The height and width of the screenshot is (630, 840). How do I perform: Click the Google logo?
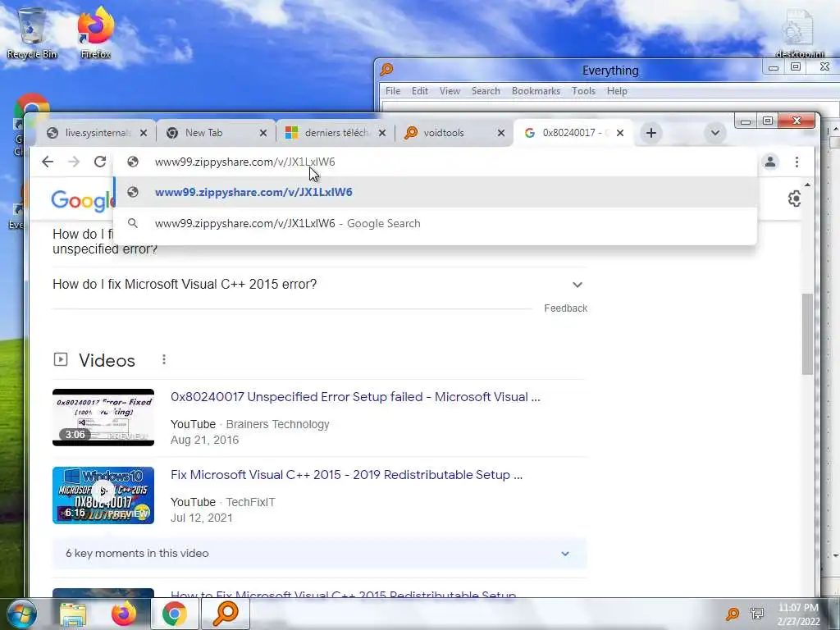(x=83, y=200)
